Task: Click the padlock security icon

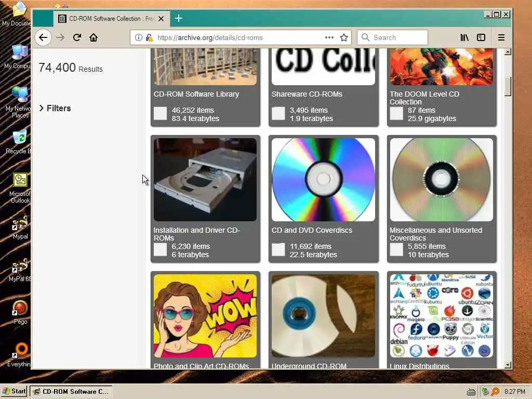Action: pyautogui.click(x=149, y=37)
